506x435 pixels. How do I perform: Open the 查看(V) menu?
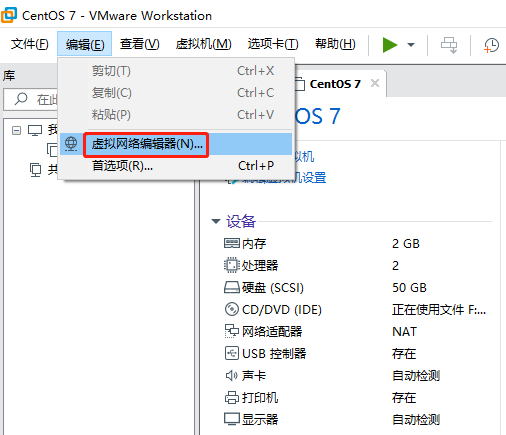(x=140, y=44)
